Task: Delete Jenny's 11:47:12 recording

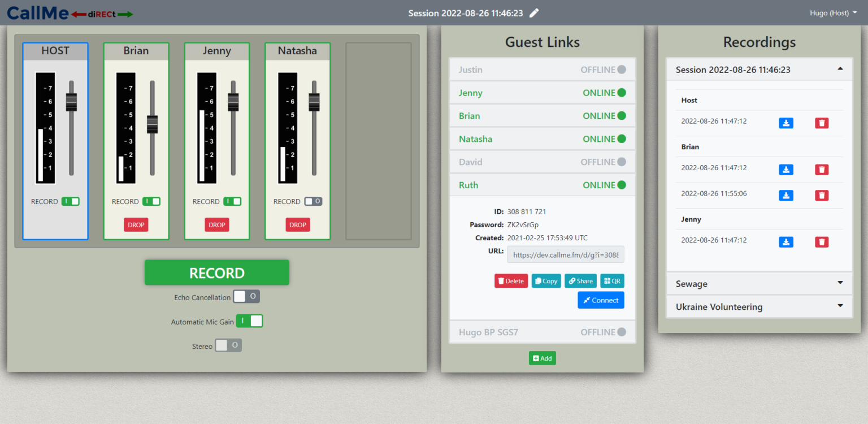Action: click(x=822, y=242)
